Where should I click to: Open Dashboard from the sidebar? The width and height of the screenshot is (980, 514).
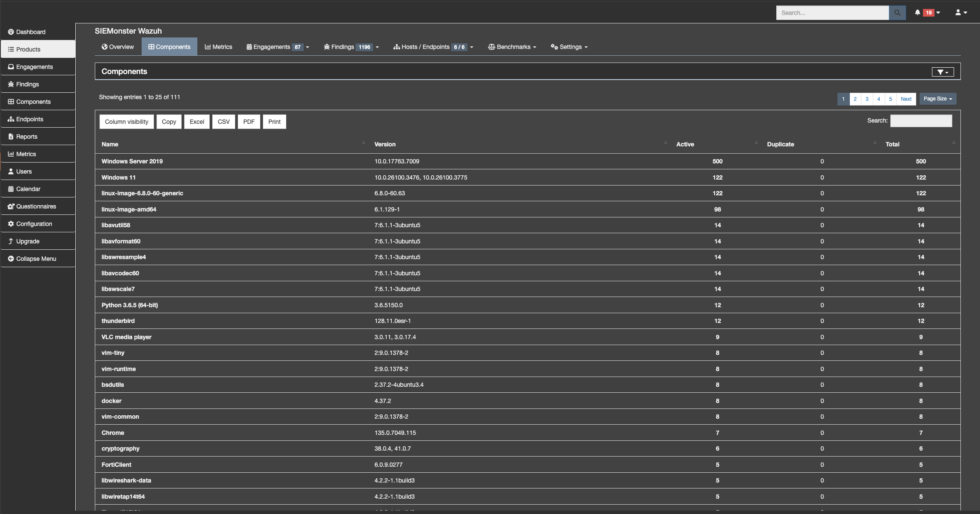(x=31, y=32)
